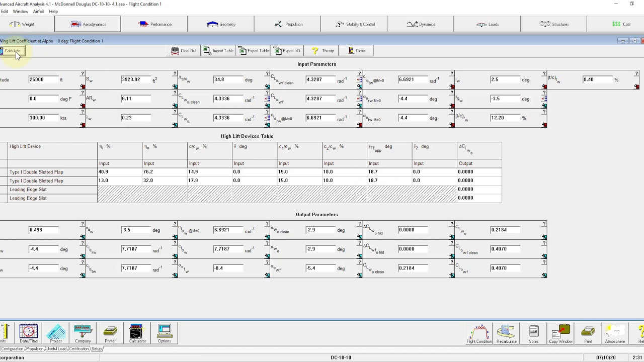The image size is (644, 362).
Task: Click the DC-10-10 status bar text
Action: (341, 357)
